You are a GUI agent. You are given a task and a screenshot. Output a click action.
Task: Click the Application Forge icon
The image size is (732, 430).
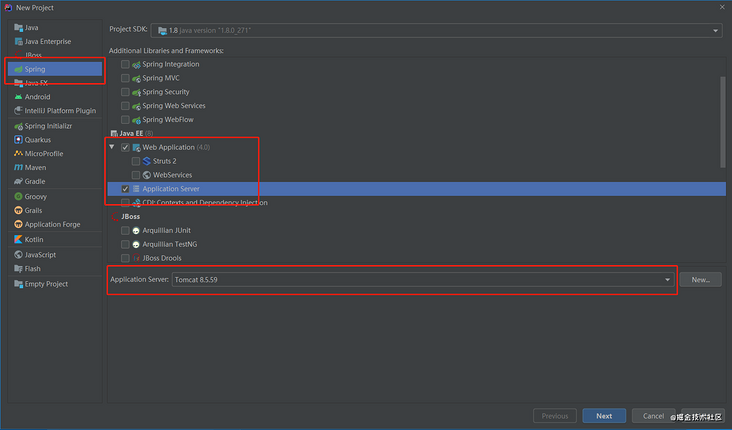[x=18, y=224]
